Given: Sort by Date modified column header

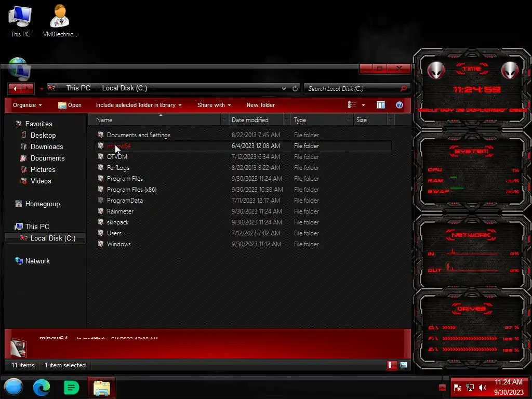Looking at the screenshot, I should coord(256,120).
